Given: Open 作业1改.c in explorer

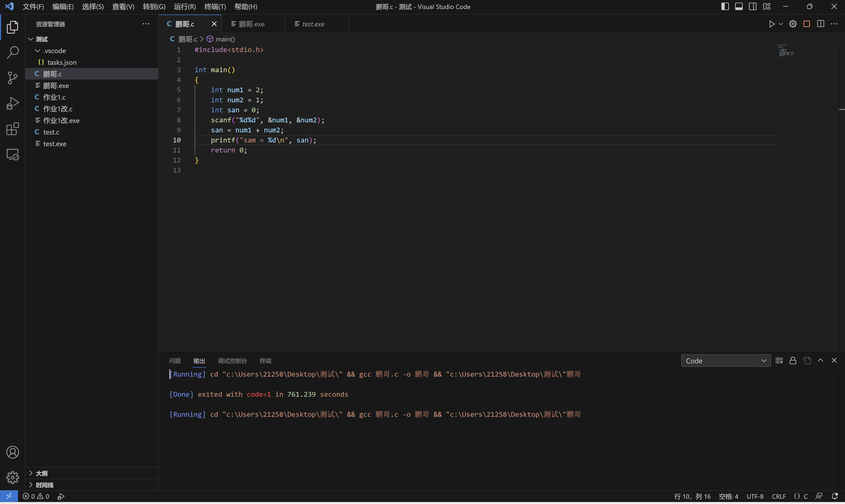Looking at the screenshot, I should (92, 109).
